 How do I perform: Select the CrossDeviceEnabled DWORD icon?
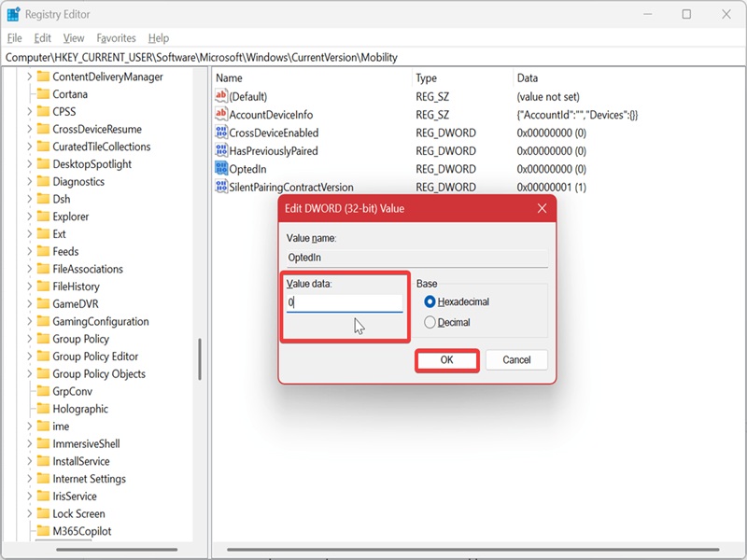coord(221,133)
